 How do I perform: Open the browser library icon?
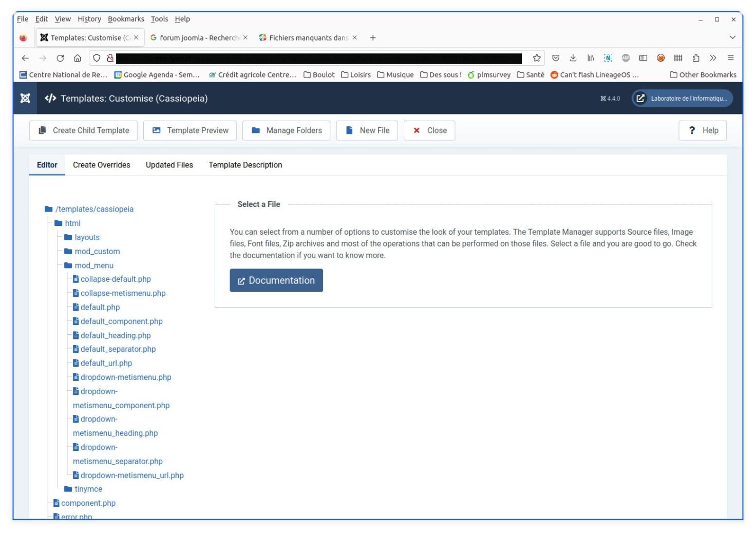[591, 58]
